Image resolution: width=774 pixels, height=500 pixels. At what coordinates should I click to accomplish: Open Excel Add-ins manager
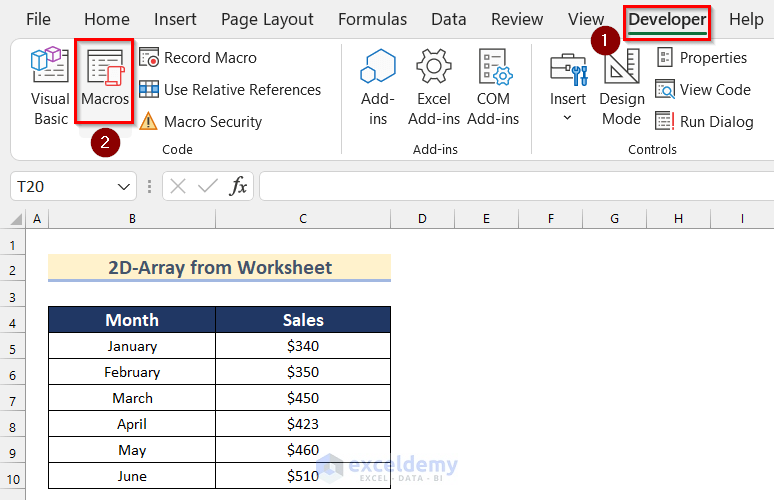tap(434, 86)
